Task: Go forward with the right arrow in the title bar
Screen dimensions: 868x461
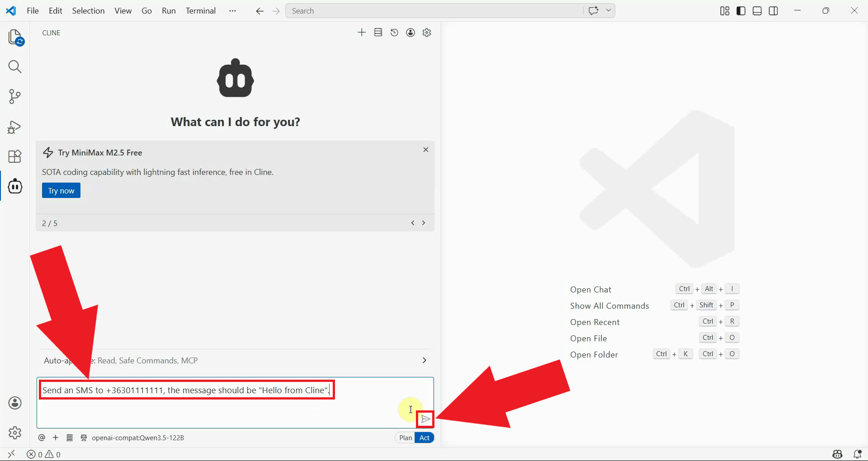Action: pos(276,11)
